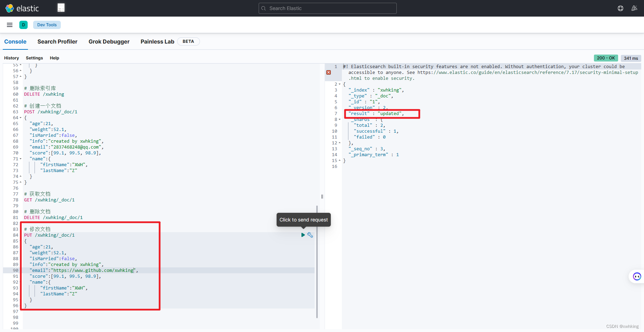Screen dimensions: 644x332
Task: Toggle fold arrow at editor line 57
Action: click(x=20, y=77)
